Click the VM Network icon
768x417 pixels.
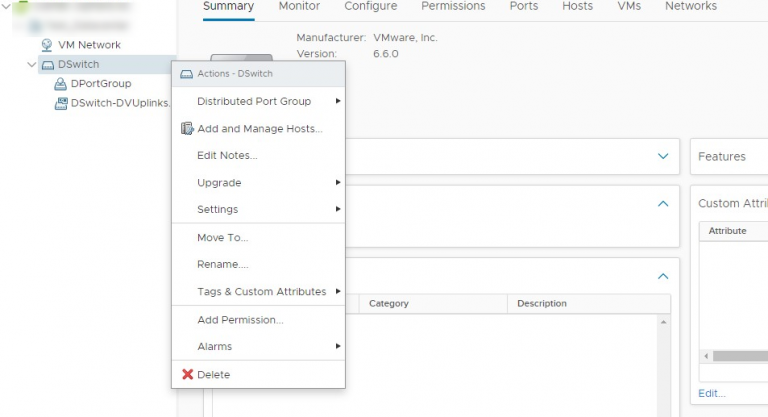[x=47, y=45]
